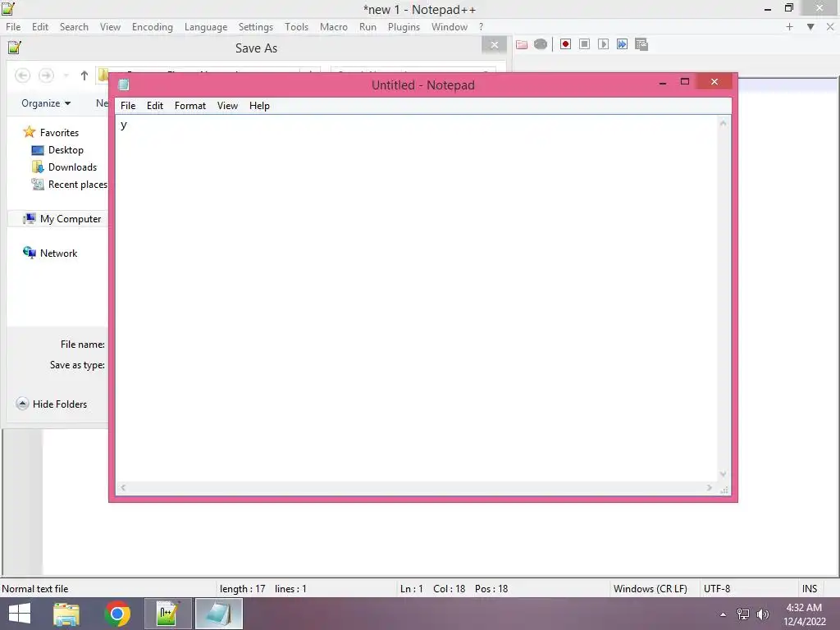The width and height of the screenshot is (840, 630).
Task: Click the stop recording macro icon
Action: click(x=584, y=44)
